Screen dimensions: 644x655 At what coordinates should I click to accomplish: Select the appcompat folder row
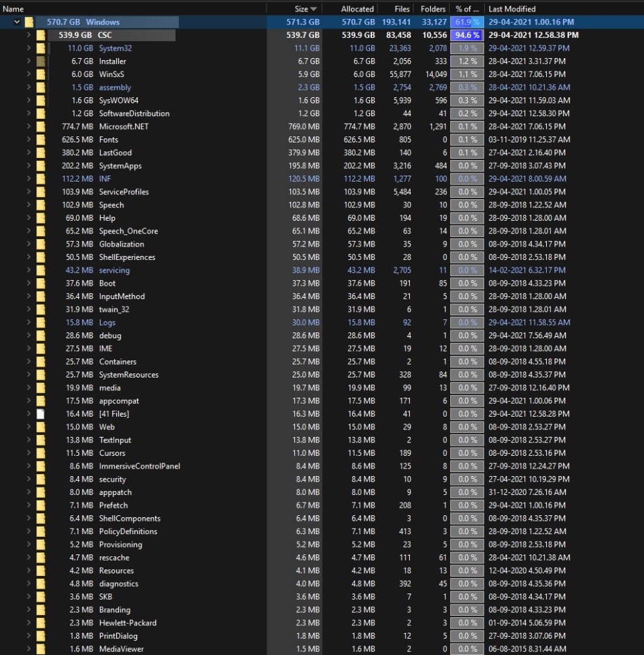pos(322,400)
